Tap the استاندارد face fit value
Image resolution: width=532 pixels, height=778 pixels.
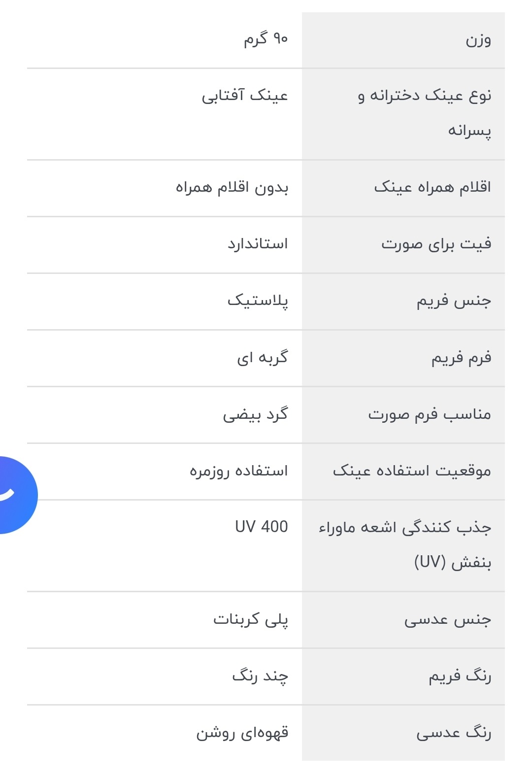click(258, 244)
